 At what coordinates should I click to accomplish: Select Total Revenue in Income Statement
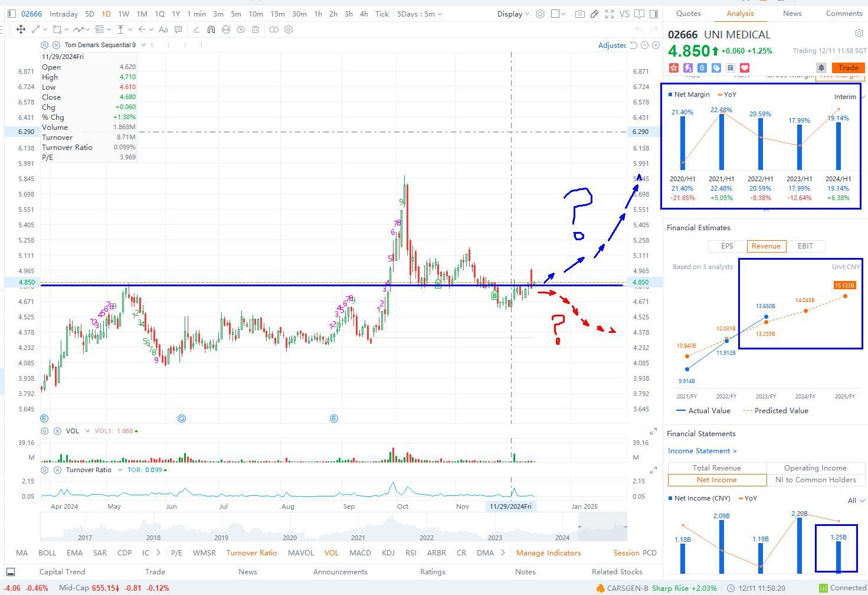click(x=717, y=468)
